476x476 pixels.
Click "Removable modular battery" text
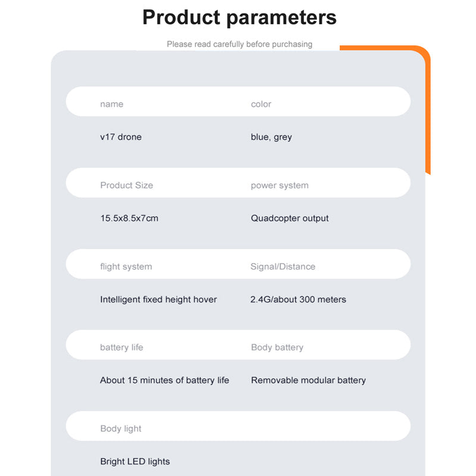(x=308, y=380)
